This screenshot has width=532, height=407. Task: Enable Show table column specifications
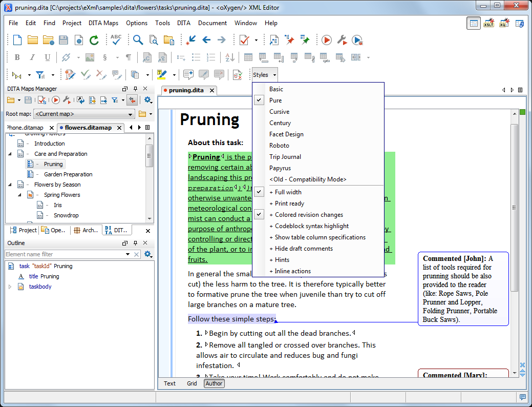(318, 237)
